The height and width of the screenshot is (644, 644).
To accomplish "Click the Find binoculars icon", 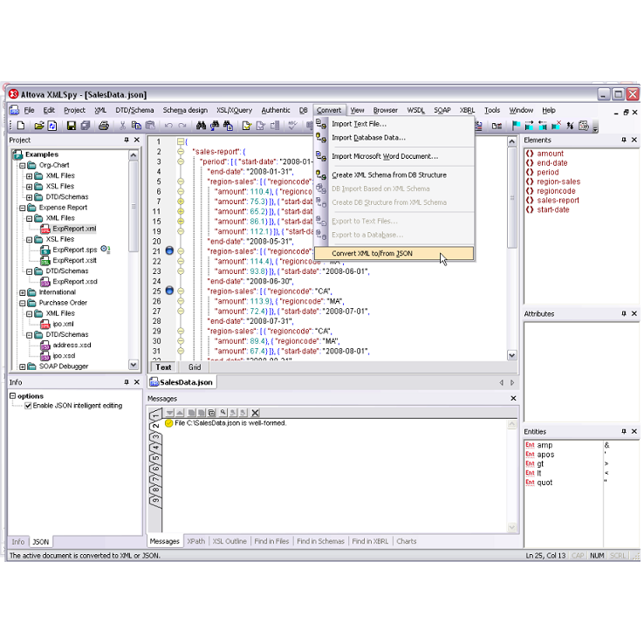I will (x=201, y=126).
